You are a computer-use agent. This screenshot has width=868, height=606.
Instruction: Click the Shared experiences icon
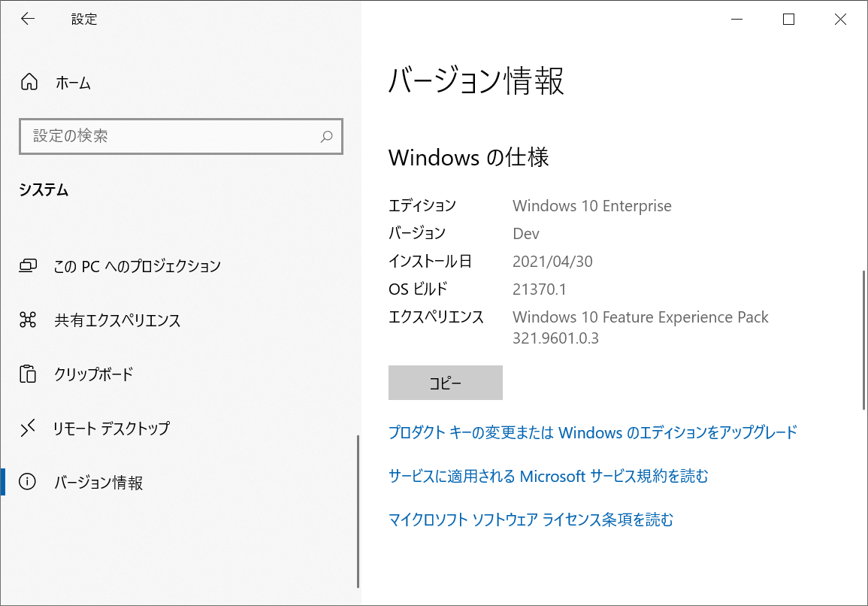click(29, 320)
